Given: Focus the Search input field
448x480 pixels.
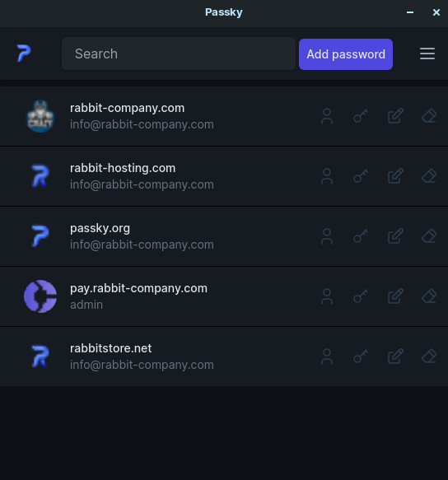Looking at the screenshot, I should [x=179, y=54].
